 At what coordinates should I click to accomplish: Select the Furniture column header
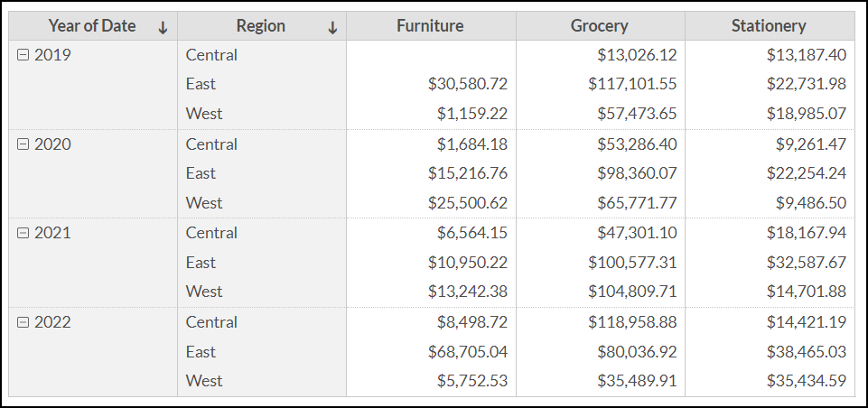coord(430,26)
